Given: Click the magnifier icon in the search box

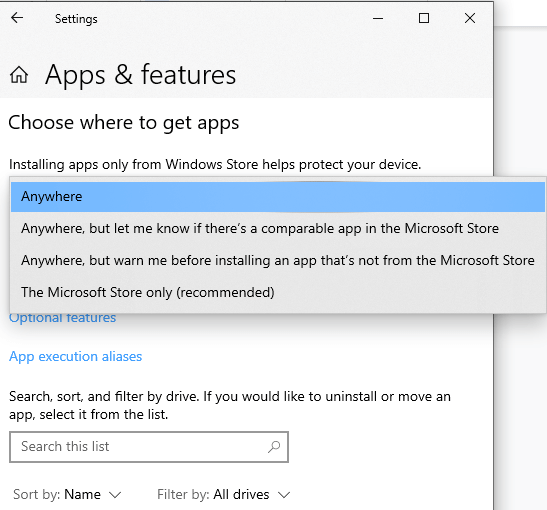Looking at the screenshot, I should [274, 447].
